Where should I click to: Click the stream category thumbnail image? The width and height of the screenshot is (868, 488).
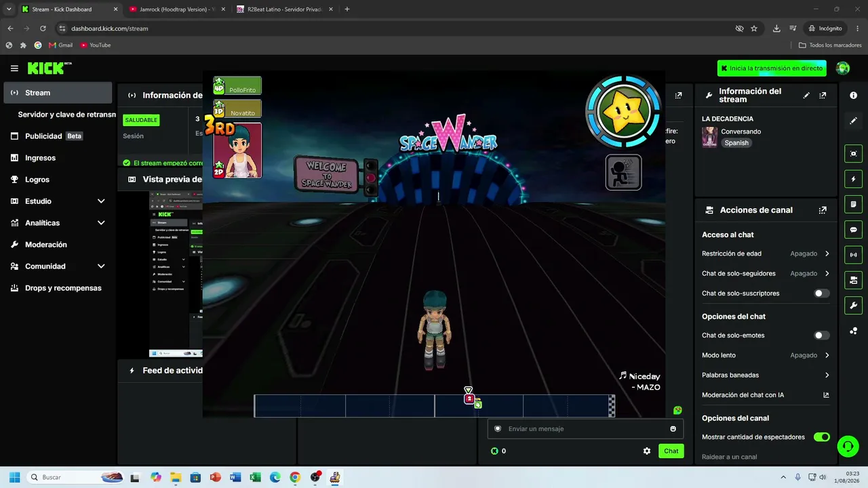click(709, 137)
